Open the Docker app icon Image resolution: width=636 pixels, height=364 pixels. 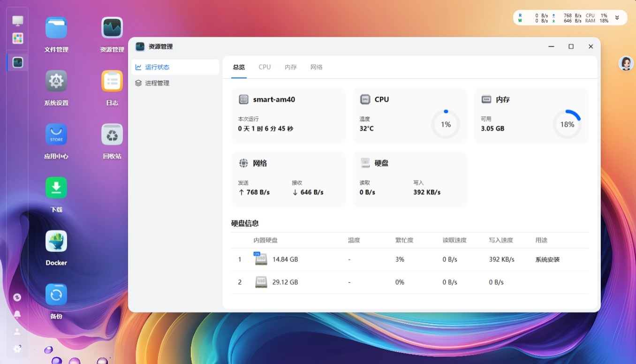(x=56, y=242)
